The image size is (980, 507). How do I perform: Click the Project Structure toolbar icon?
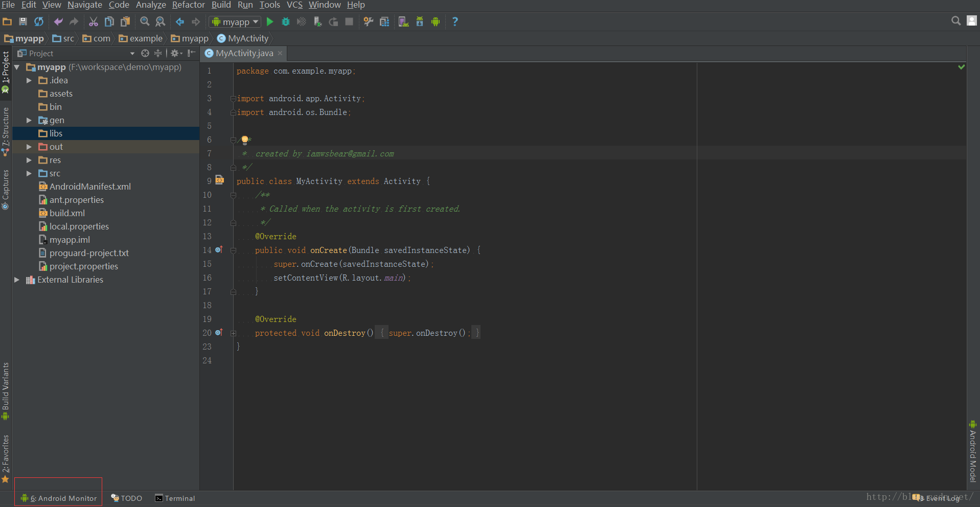(384, 21)
